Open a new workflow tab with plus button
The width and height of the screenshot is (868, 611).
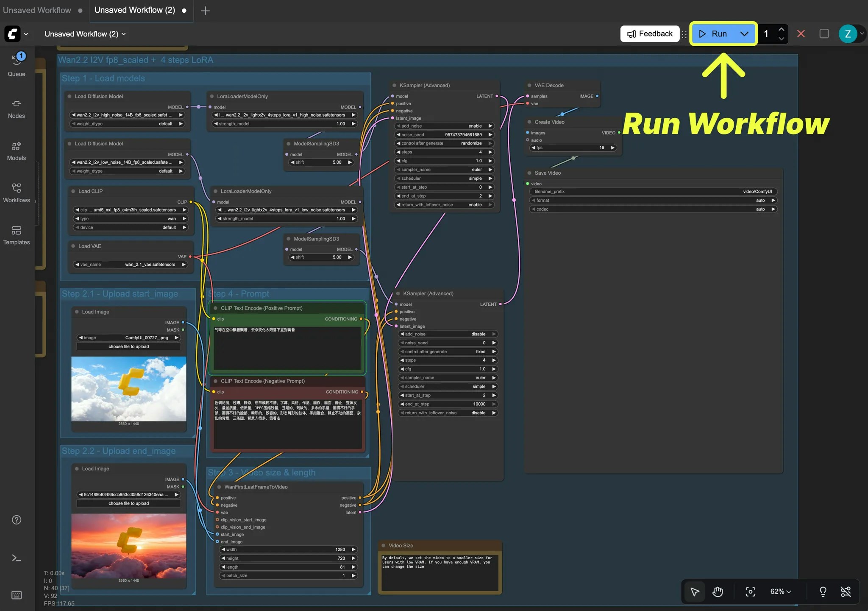coord(205,11)
